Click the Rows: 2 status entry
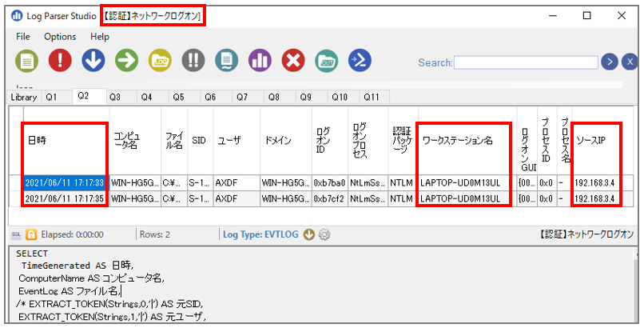 pos(155,234)
